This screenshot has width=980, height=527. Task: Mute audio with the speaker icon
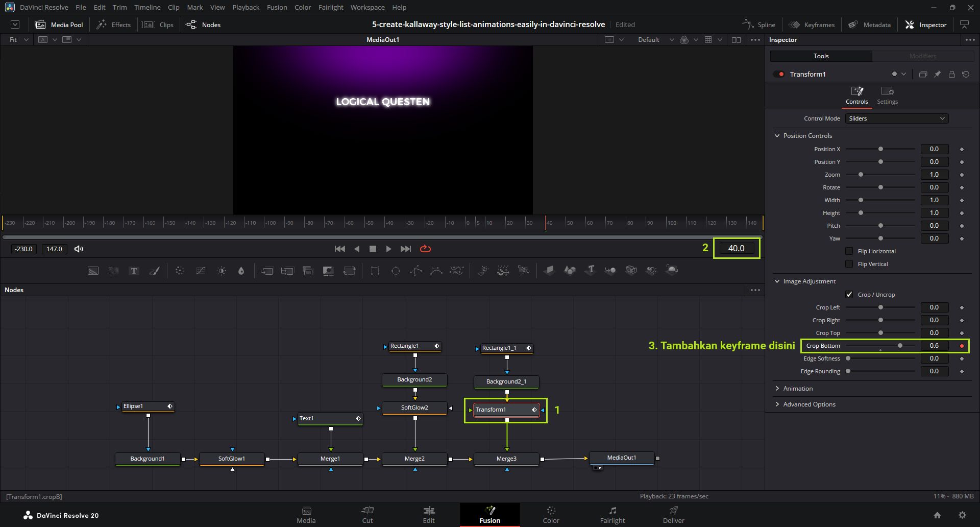point(79,249)
